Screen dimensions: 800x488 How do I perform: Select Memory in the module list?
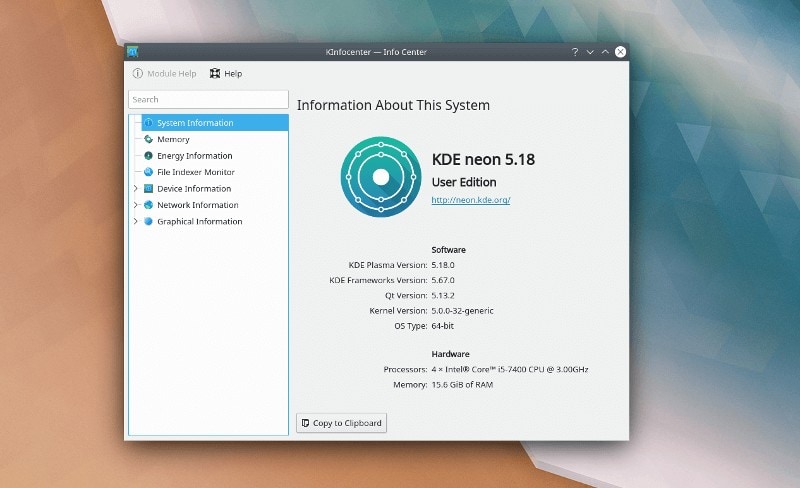click(173, 139)
